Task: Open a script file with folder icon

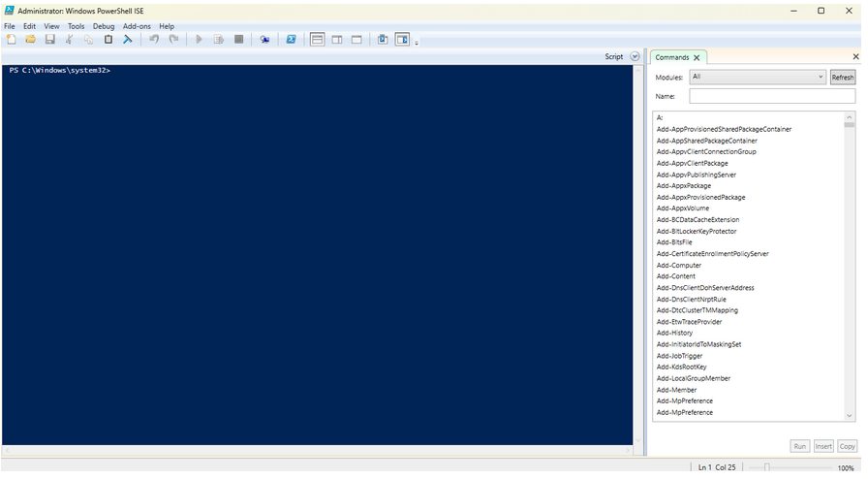Action: click(x=30, y=40)
